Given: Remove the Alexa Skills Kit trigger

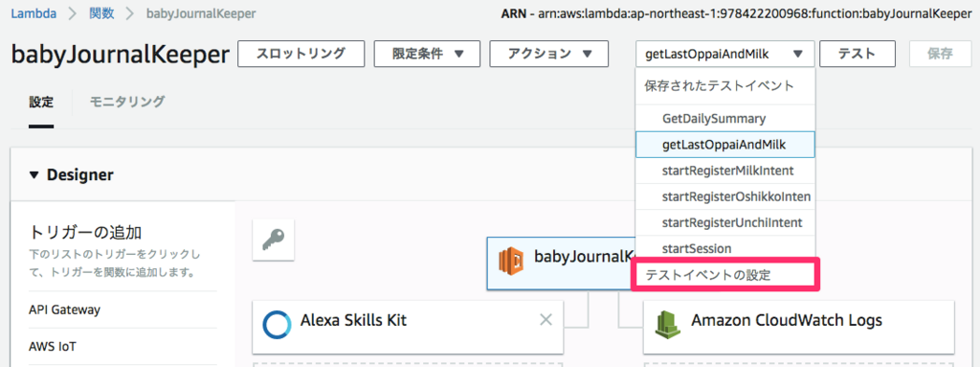Looking at the screenshot, I should (546, 320).
